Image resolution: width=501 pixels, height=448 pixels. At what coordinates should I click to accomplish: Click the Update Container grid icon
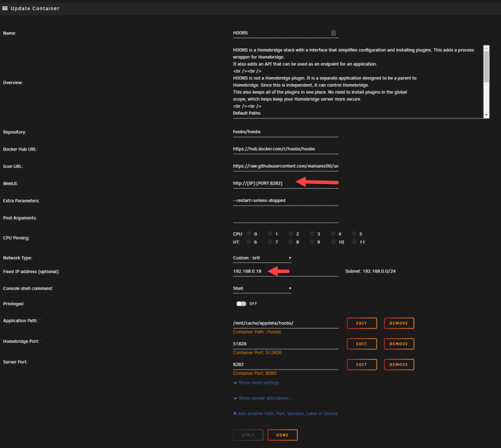pos(5,8)
